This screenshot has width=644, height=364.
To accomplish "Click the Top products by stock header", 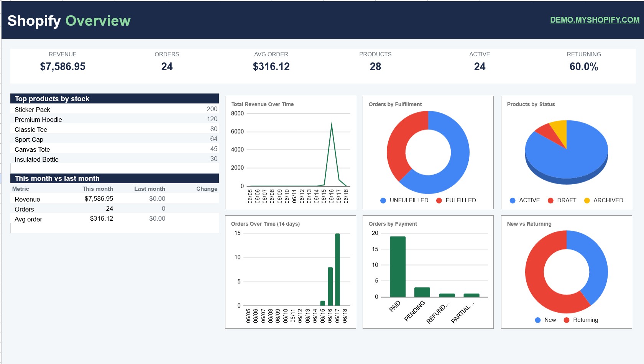I will [115, 98].
